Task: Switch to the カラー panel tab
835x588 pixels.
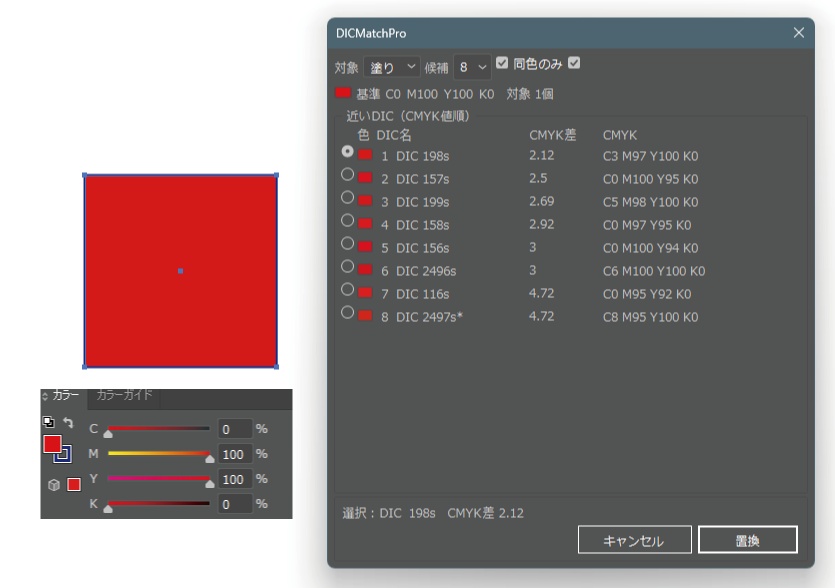Action: coord(66,395)
